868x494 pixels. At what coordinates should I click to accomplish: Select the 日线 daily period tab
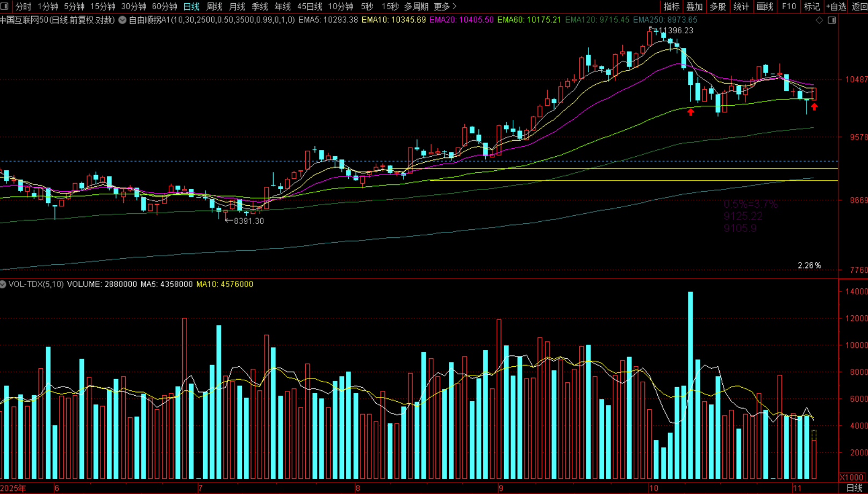coord(191,6)
